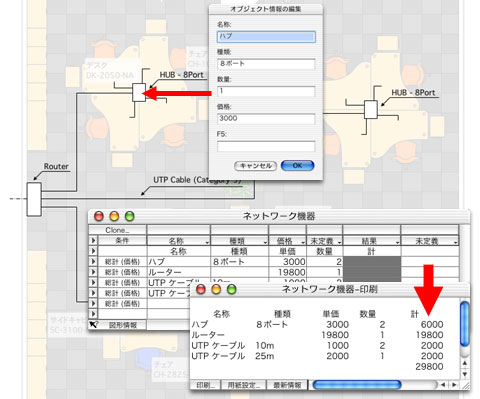Click the 単価 header cell in worksheet
This screenshot has width=480, height=399.
coord(287,251)
